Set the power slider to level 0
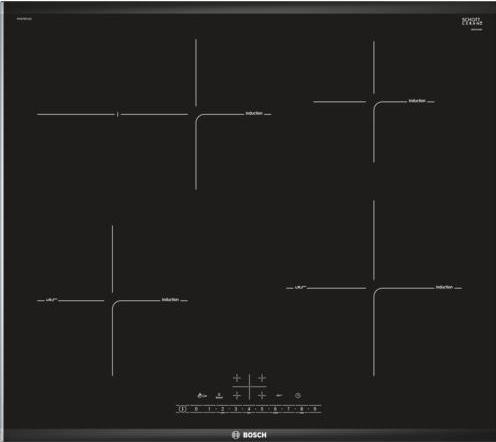The image size is (496, 442). [196, 409]
